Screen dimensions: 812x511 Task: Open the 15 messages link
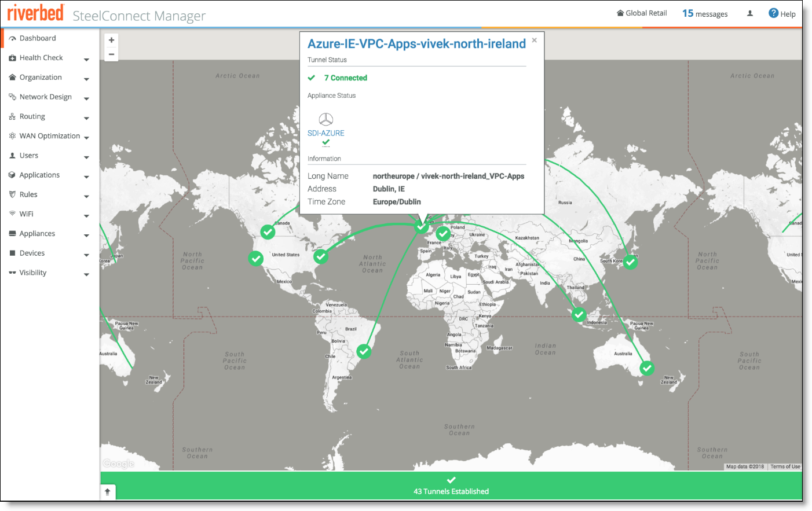click(x=705, y=13)
